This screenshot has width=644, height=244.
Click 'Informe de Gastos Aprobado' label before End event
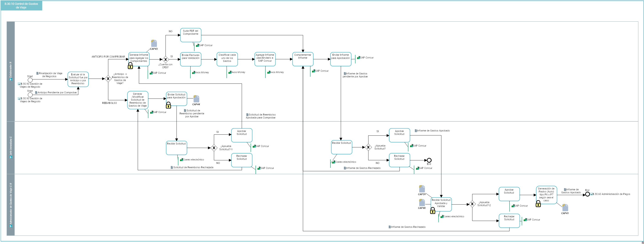pyautogui.click(x=571, y=191)
